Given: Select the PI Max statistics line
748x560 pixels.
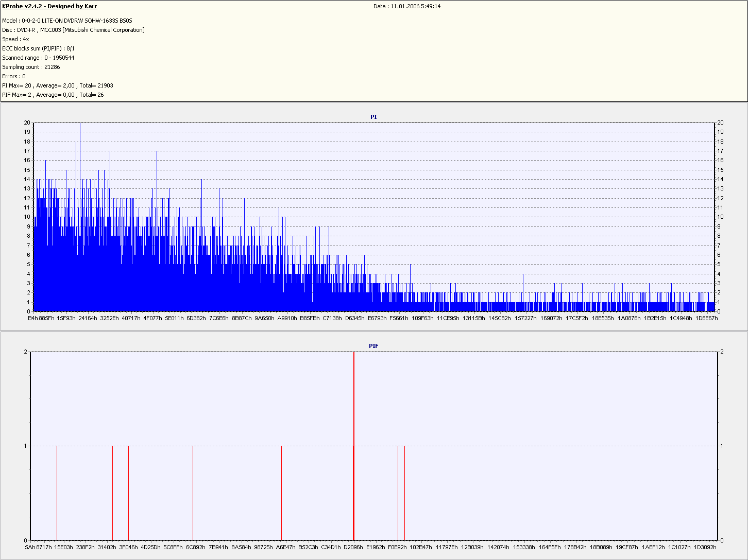Looking at the screenshot, I should tap(57, 85).
